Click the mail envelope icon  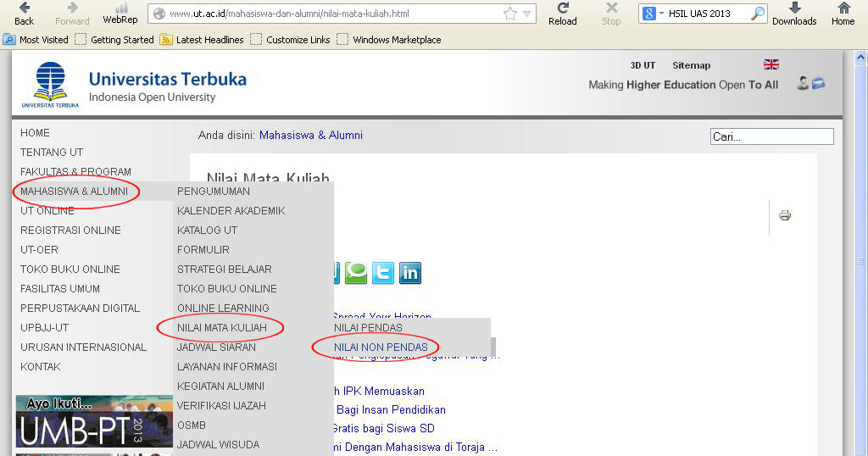click(819, 84)
